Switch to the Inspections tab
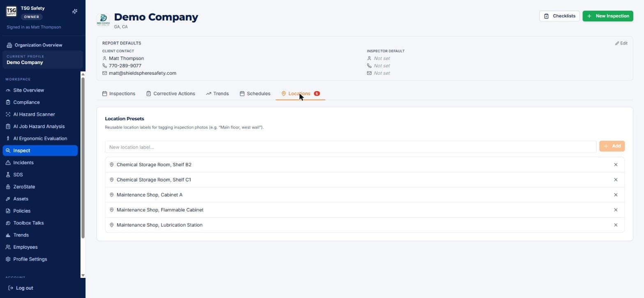The width and height of the screenshot is (644, 298). click(119, 94)
